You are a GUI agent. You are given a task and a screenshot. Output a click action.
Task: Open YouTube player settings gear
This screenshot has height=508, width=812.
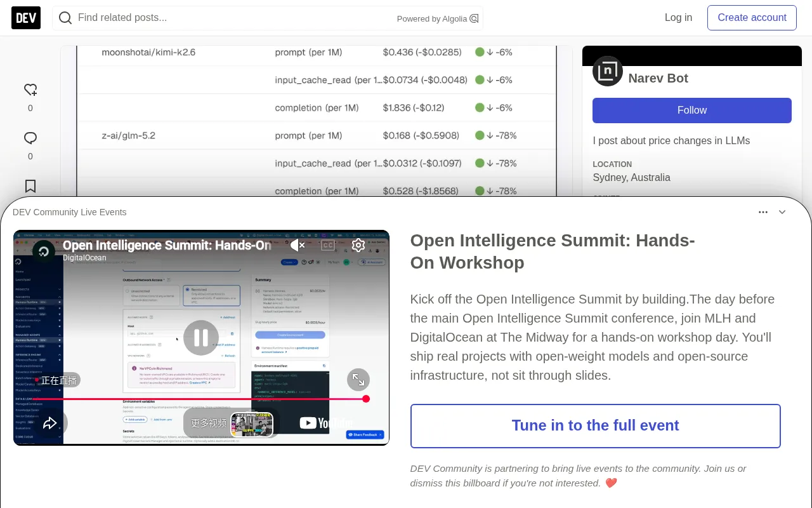point(358,245)
